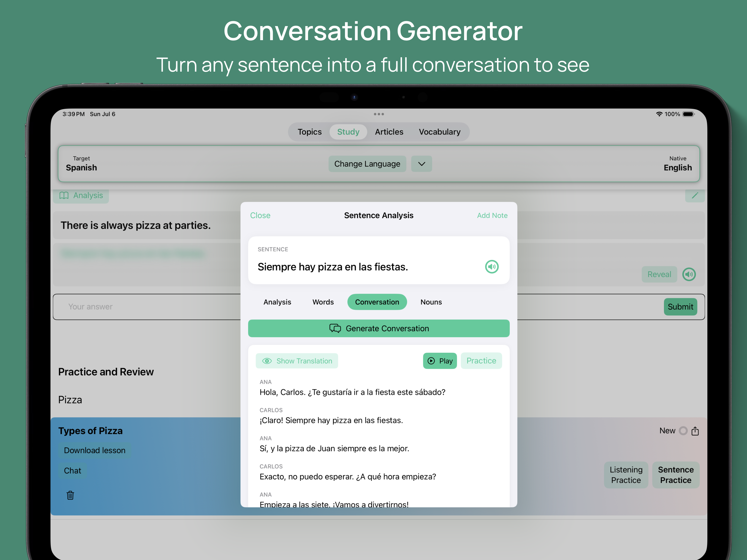Screen dimensions: 747x560
Task: Expand the language chevron dropdown
Action: tap(422, 164)
